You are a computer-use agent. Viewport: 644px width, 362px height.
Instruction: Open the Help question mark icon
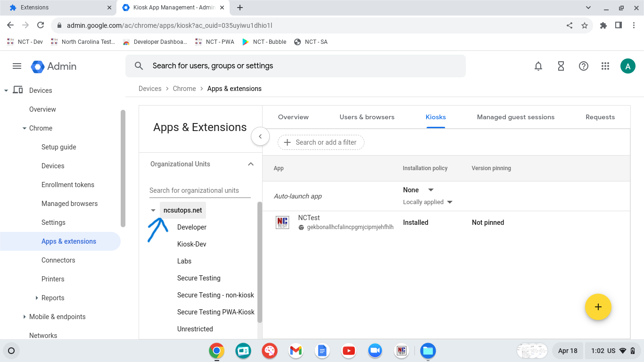tap(584, 66)
